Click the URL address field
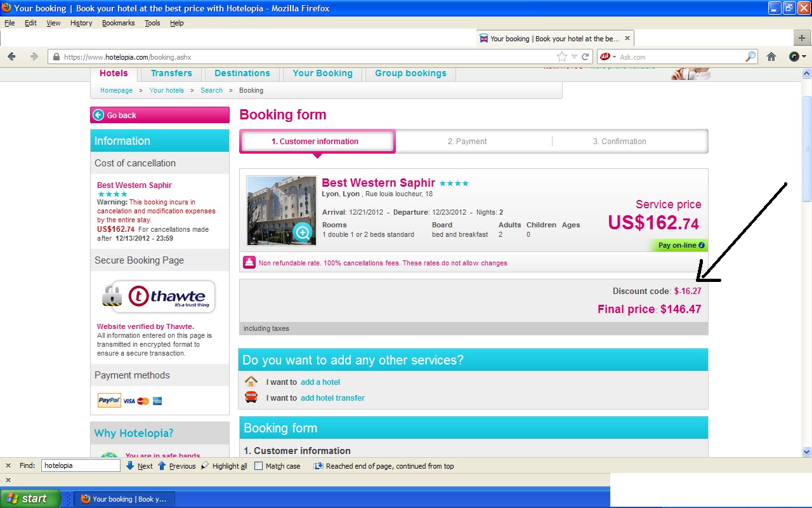The height and width of the screenshot is (508, 812). pyautogui.click(x=308, y=57)
